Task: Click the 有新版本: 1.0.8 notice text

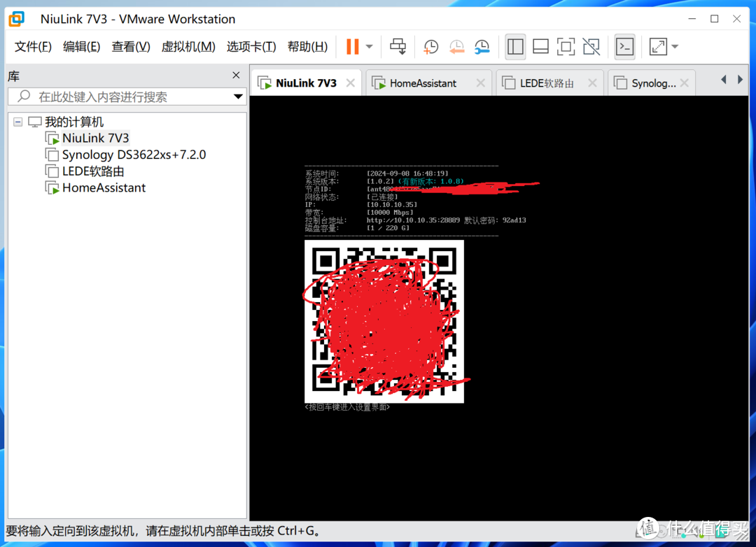Action: click(x=431, y=181)
